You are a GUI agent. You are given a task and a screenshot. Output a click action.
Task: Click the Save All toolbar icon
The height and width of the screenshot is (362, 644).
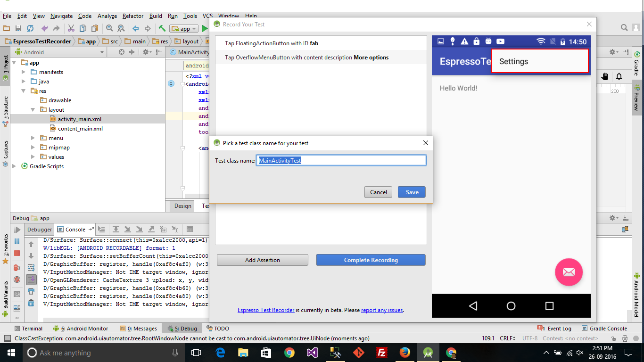click(x=18, y=29)
